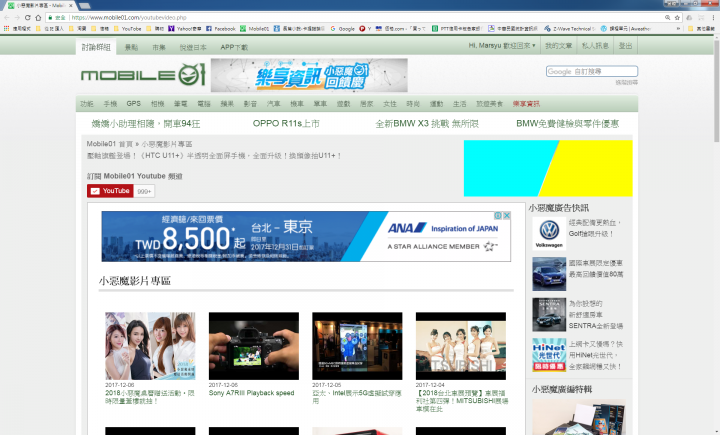The image size is (720, 435).
Task: Click the AdChoices info icon on ANA banner
Action: click(x=498, y=215)
